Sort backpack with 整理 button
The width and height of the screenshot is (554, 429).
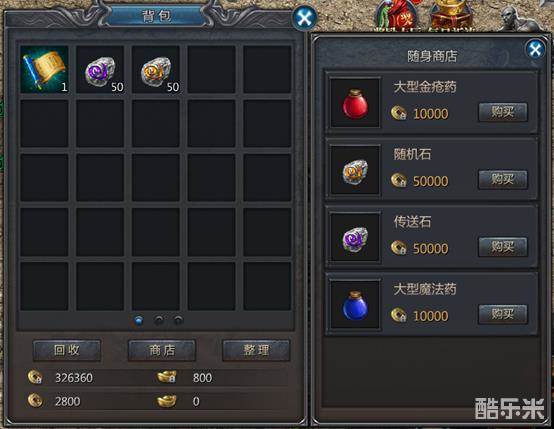pyautogui.click(x=256, y=350)
